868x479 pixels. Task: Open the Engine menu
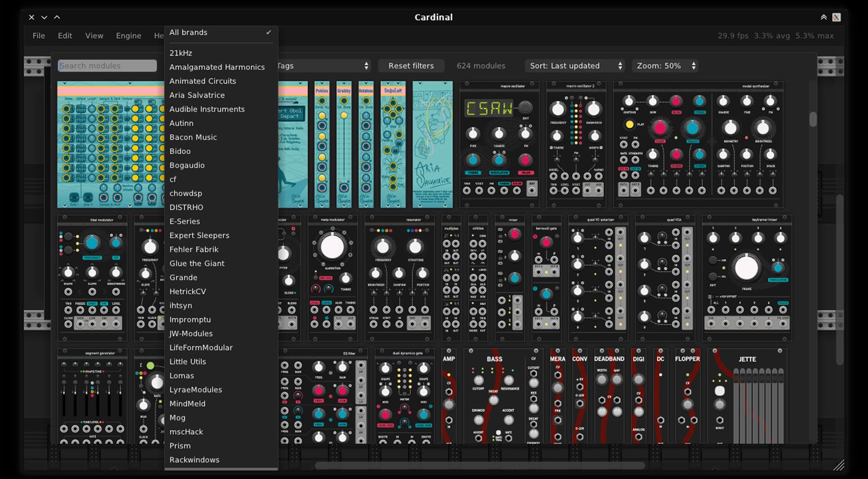pos(129,36)
